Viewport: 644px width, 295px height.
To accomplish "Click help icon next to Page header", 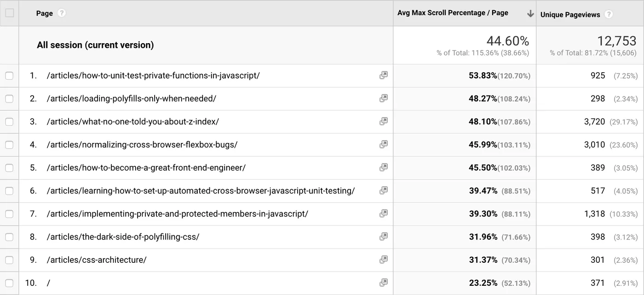I will coord(62,13).
